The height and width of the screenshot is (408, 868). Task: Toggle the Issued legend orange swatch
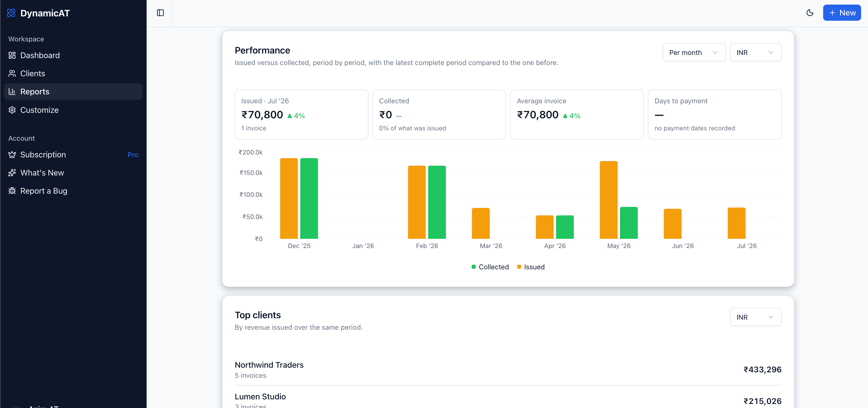519,267
